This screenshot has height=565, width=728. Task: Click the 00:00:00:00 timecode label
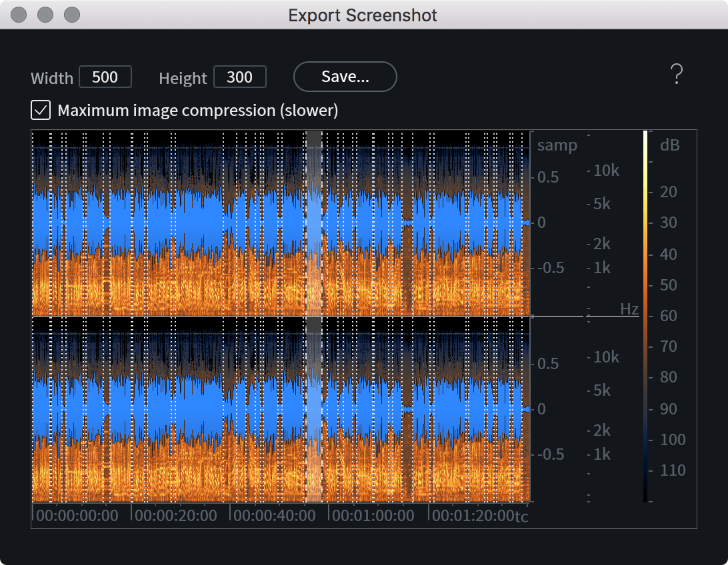click(x=77, y=516)
